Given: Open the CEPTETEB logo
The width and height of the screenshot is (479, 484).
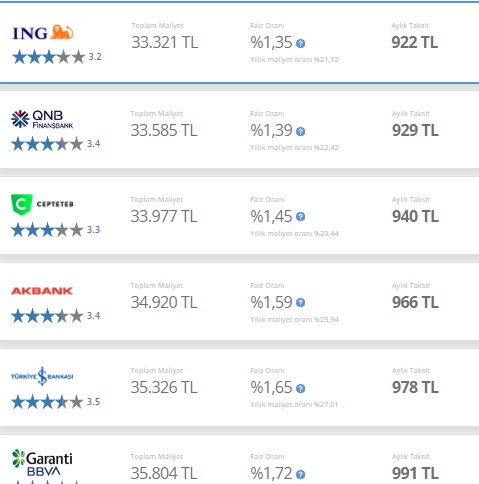Looking at the screenshot, I should [42, 204].
